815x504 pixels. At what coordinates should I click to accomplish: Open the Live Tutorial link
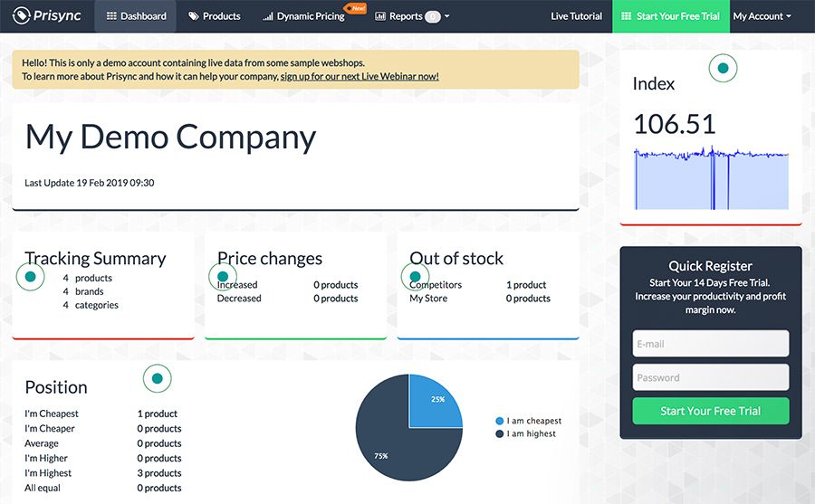577,16
